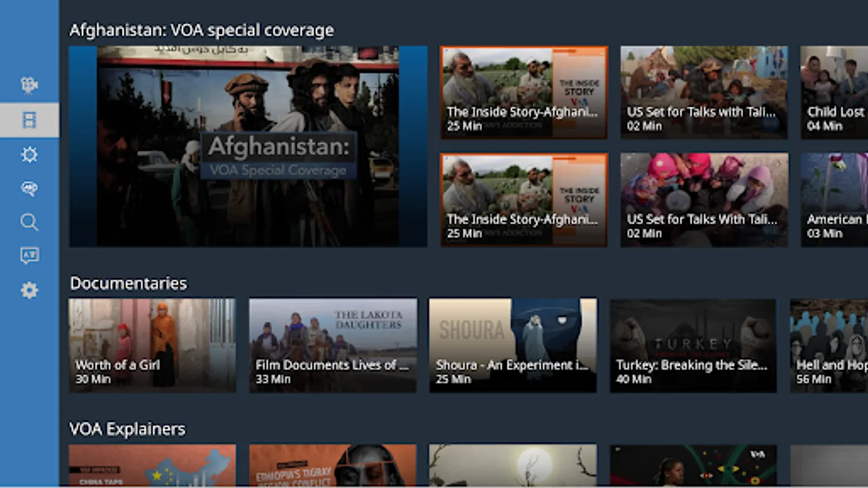Play Film Documents Lives of... documentary
The width and height of the screenshot is (868, 488).
[x=333, y=345]
